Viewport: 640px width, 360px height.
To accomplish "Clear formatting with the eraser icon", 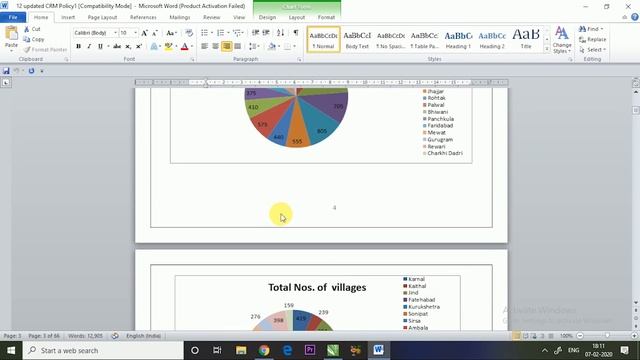I will [189, 33].
